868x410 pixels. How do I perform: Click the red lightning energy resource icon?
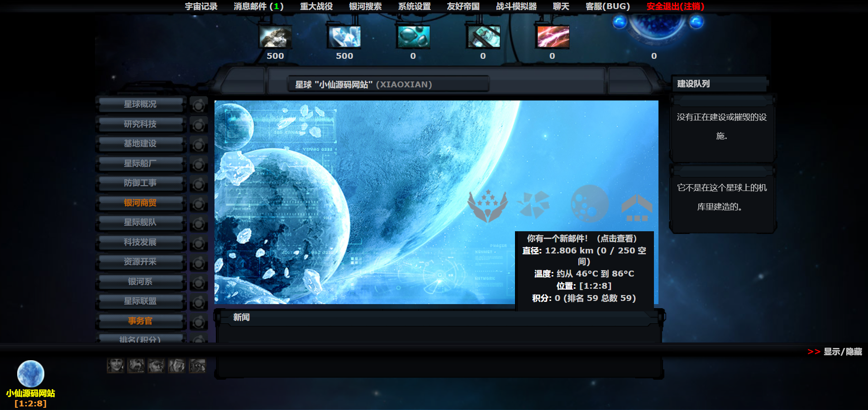553,37
